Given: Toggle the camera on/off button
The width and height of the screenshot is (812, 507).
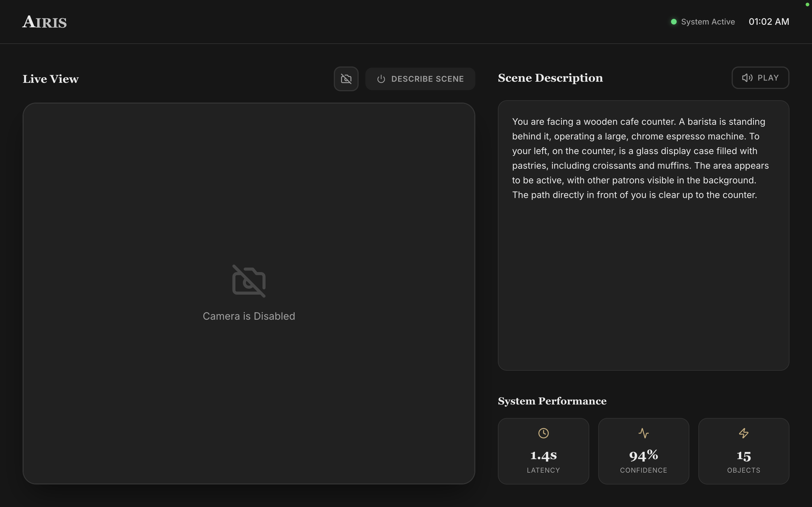Looking at the screenshot, I should pos(346,79).
